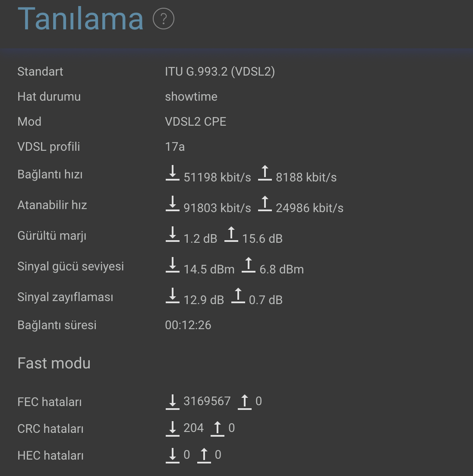Click the 00:12:26 connection duration value
The width and height of the screenshot is (473, 476).
click(188, 325)
